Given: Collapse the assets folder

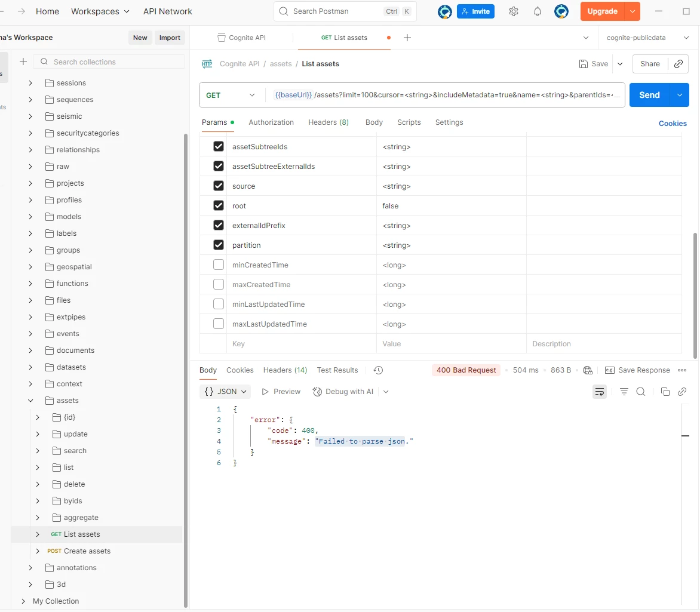Looking at the screenshot, I should pos(30,401).
